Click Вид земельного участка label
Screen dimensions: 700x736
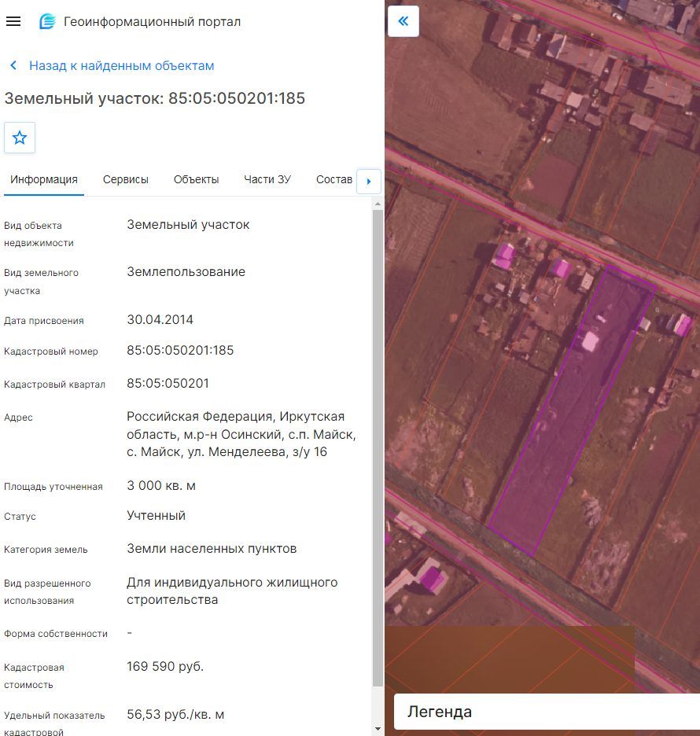[x=41, y=282]
